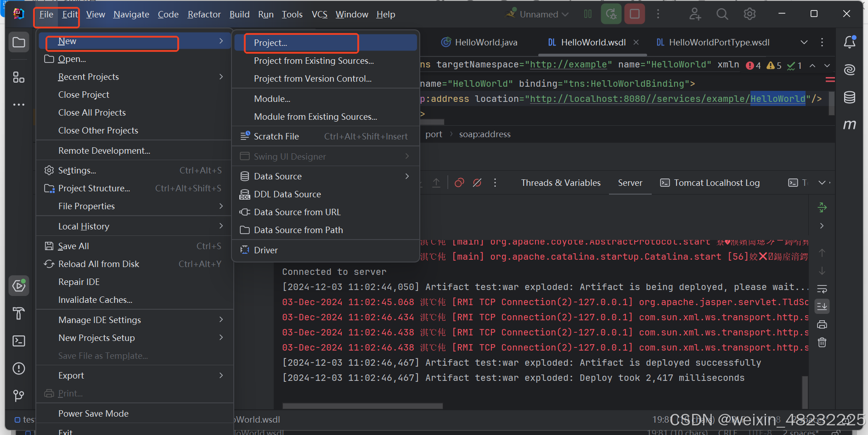This screenshot has width=868, height=435.
Task: Click the red Stop button in toolbar
Action: (635, 14)
